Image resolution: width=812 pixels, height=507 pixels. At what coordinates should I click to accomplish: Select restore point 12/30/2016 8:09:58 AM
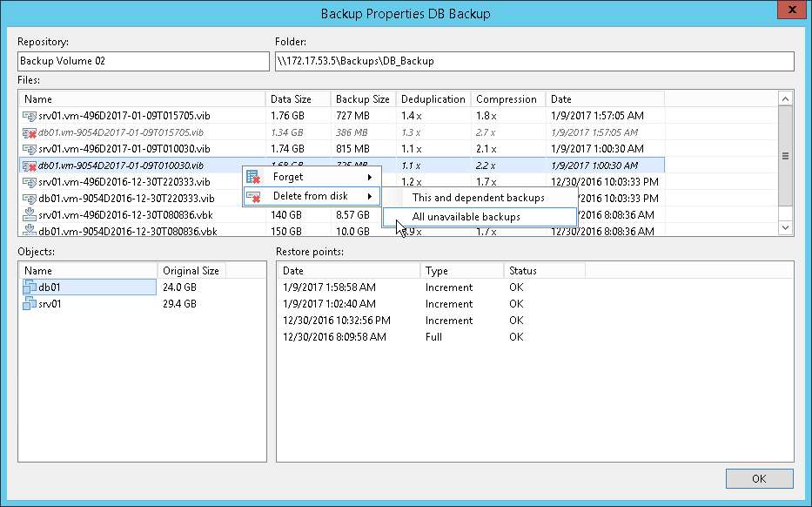tap(334, 337)
